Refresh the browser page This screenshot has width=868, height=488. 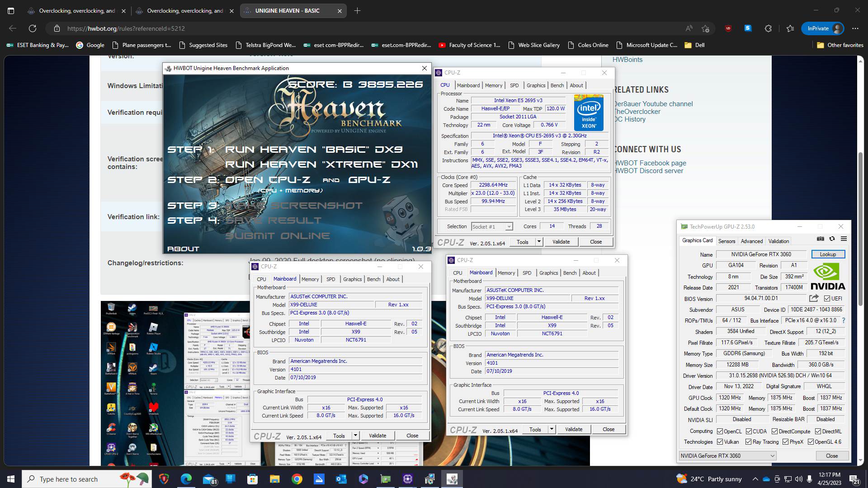[33, 28]
